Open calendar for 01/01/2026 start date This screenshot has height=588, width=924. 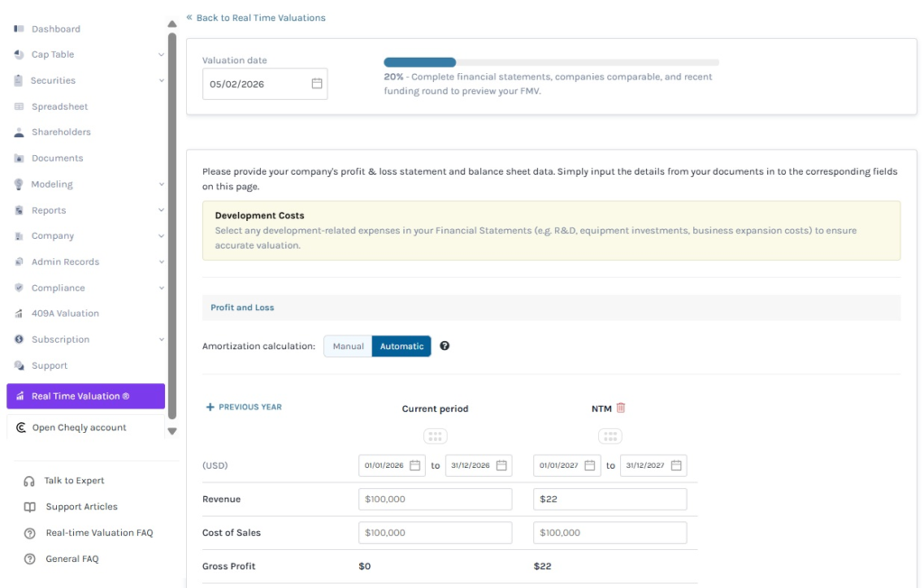[x=415, y=465]
